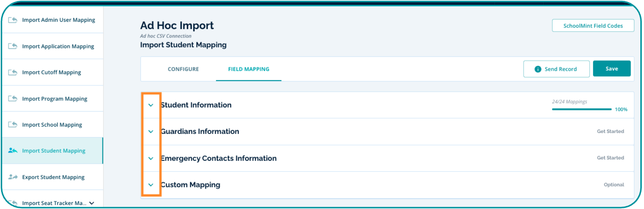Click the Import School Mapping icon
This screenshot has height=209, width=644.
tap(13, 125)
